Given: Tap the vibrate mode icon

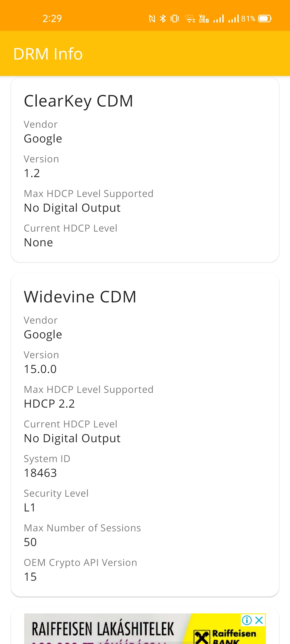Looking at the screenshot, I should 175,19.
